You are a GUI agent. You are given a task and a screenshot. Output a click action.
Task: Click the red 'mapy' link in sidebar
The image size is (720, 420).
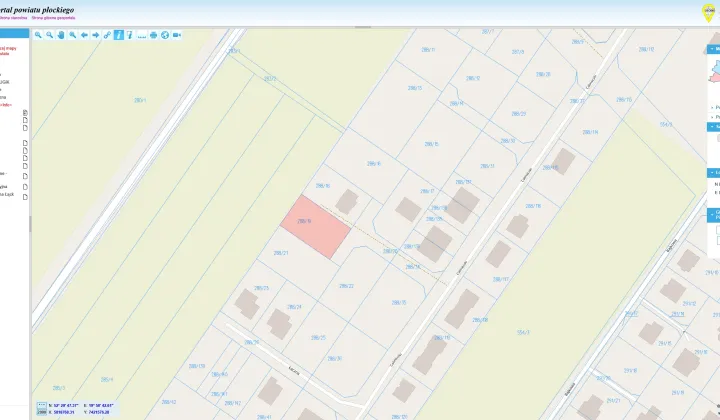click(x=11, y=48)
